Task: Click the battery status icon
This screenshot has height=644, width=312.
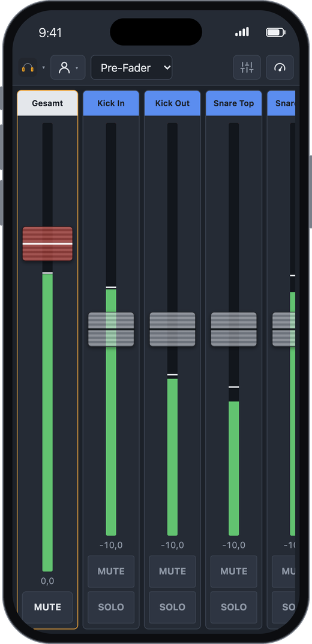Action: coord(276,32)
